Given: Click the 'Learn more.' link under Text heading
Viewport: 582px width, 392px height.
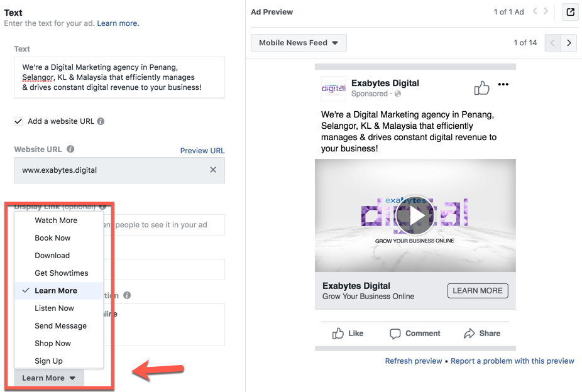Looking at the screenshot, I should point(118,23).
